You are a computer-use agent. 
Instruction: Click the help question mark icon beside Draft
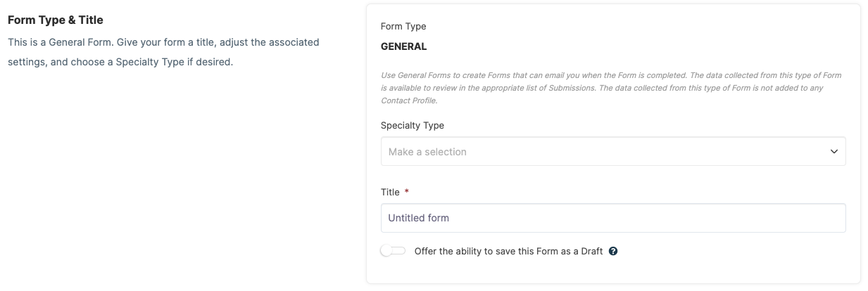coord(613,251)
